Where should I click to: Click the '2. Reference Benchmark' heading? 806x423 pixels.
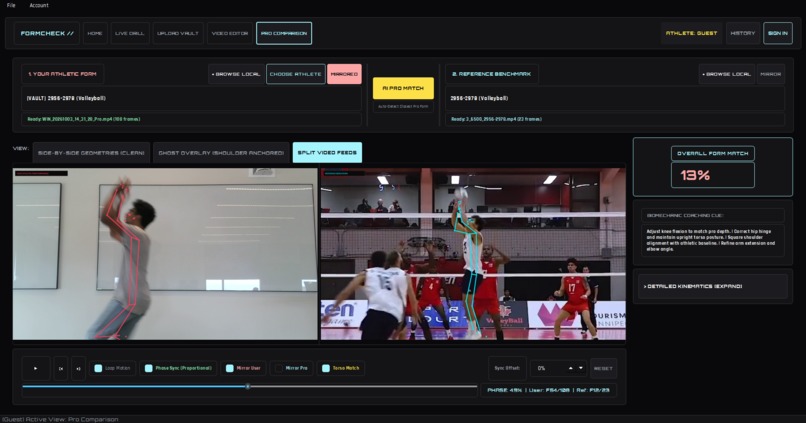[x=491, y=74]
